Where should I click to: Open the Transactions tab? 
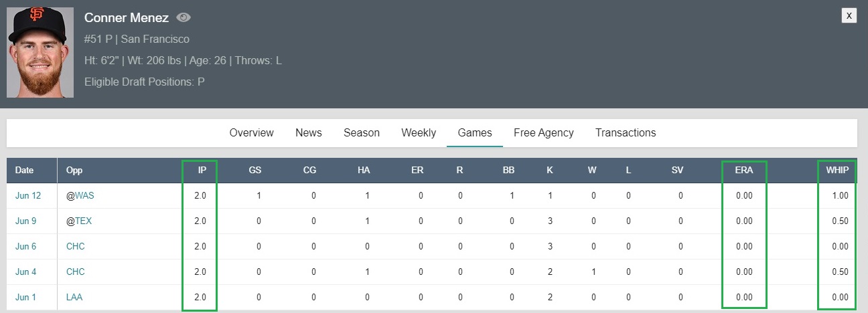pos(626,132)
